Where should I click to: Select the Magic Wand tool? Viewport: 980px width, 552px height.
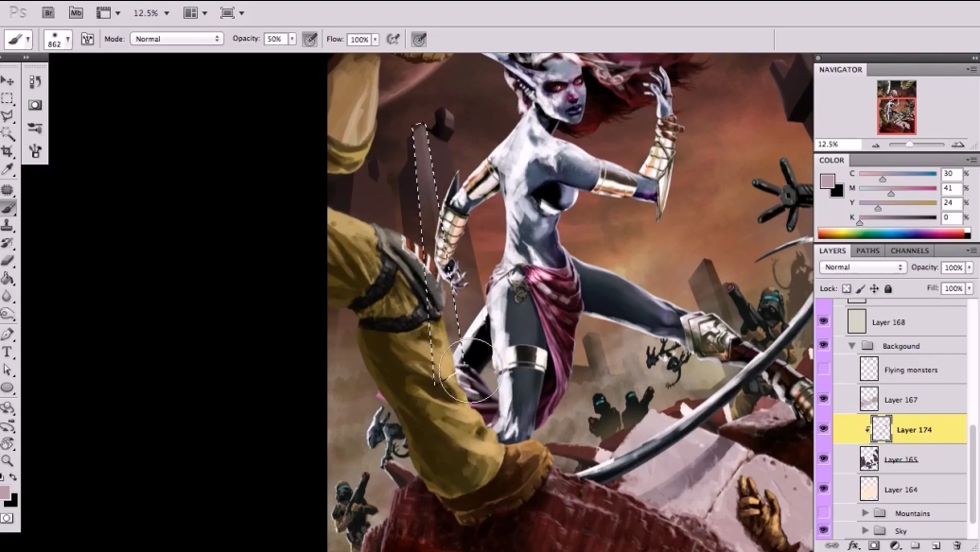click(8, 133)
